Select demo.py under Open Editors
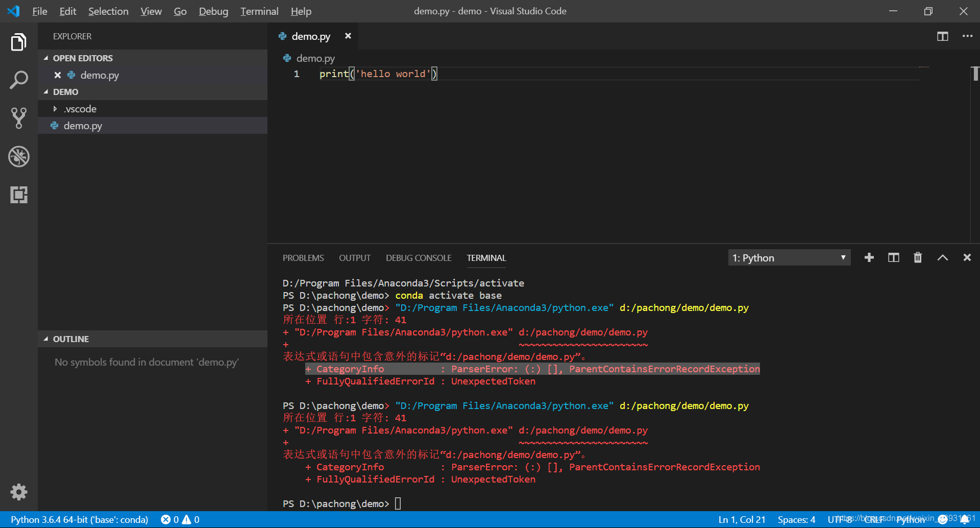Screen dimensions: 980x528 pos(153,75)
